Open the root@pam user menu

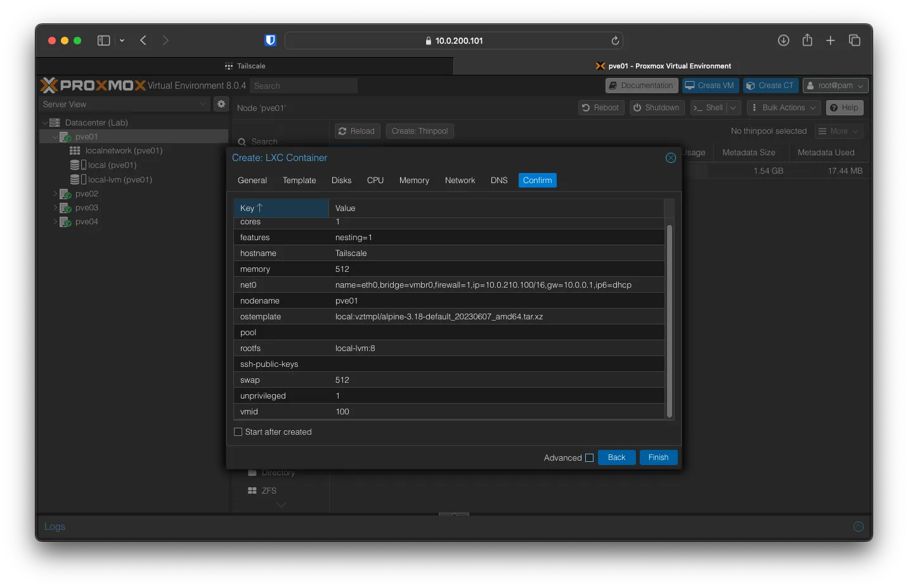[x=835, y=86]
